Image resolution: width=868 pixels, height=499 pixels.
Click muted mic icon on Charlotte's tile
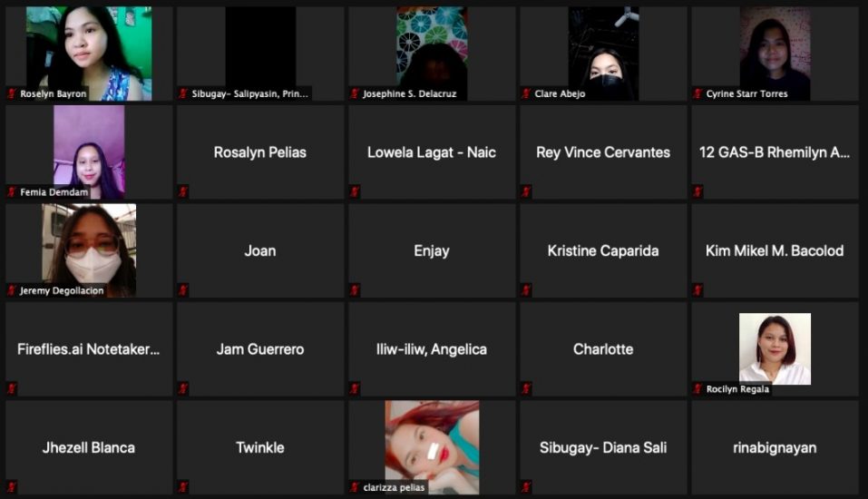coord(526,389)
